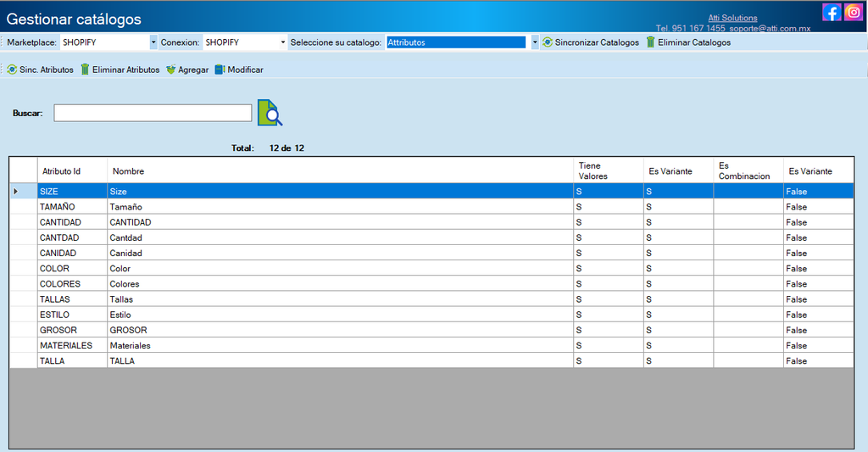This screenshot has width=868, height=452.
Task: Click the Attributos catalog combo field
Action: tap(455, 42)
